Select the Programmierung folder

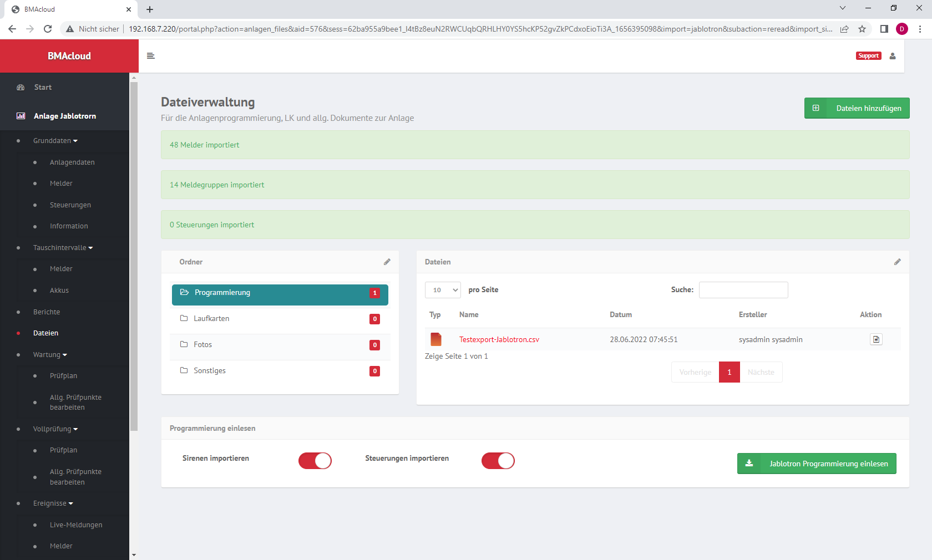tap(280, 295)
